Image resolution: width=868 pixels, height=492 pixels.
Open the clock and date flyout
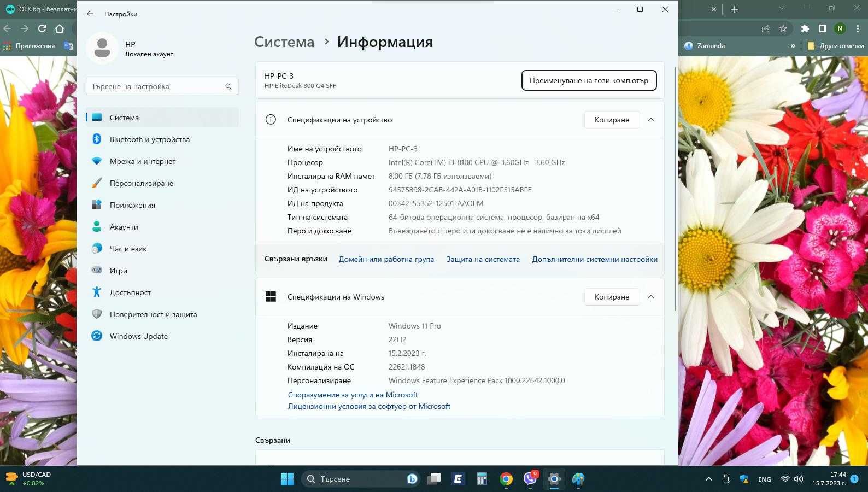829,479
